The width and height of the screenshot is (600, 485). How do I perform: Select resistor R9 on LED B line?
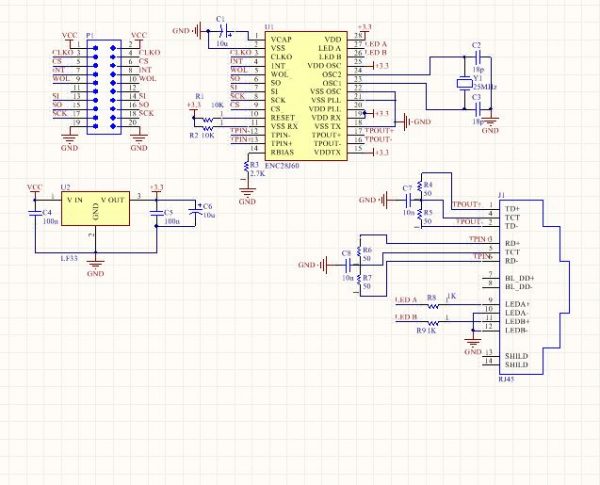(x=433, y=322)
